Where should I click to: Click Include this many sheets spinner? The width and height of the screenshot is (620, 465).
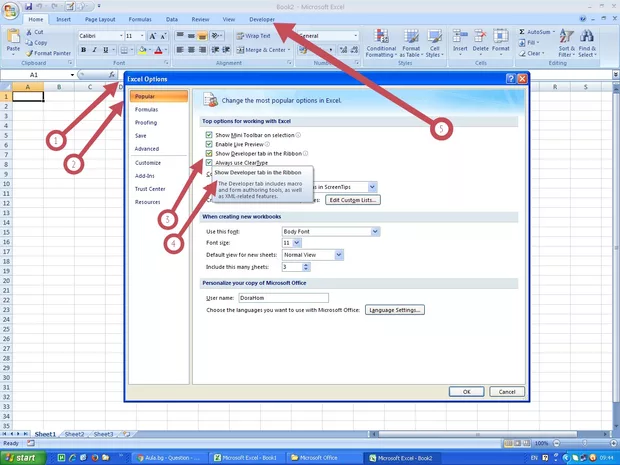pos(306,267)
